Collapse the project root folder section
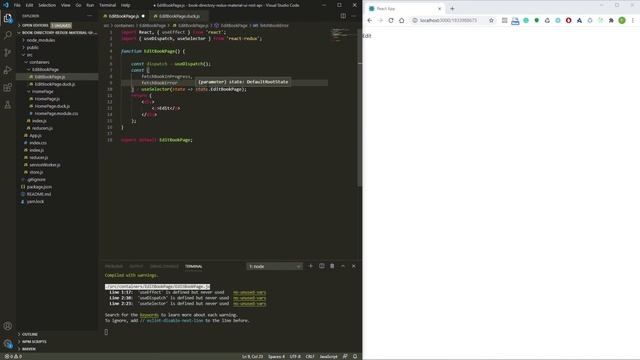The width and height of the screenshot is (640, 360). tap(57, 33)
